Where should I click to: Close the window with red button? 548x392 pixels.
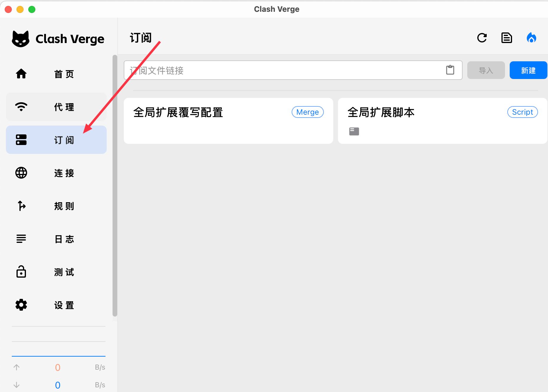8,9
